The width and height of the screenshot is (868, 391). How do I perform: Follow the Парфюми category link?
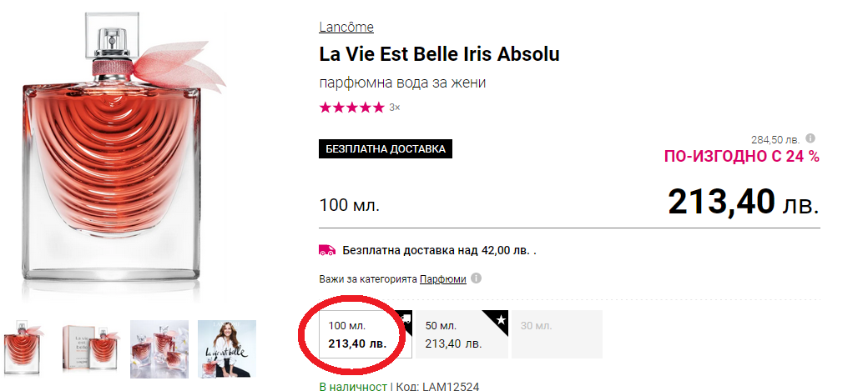442,279
